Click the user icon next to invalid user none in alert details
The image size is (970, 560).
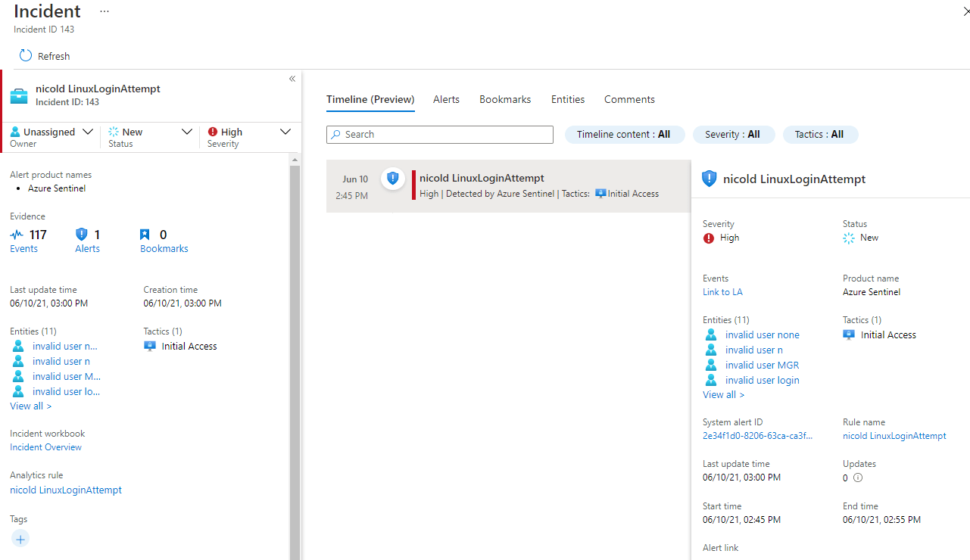click(x=711, y=334)
